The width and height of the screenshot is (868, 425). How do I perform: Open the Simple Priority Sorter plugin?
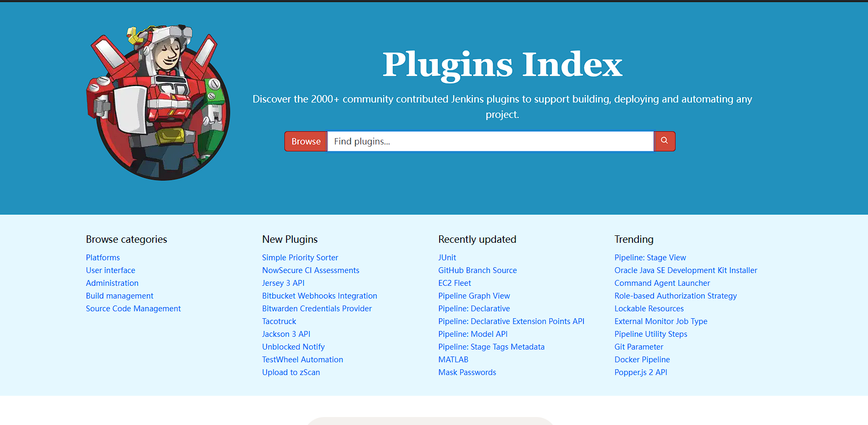(300, 258)
